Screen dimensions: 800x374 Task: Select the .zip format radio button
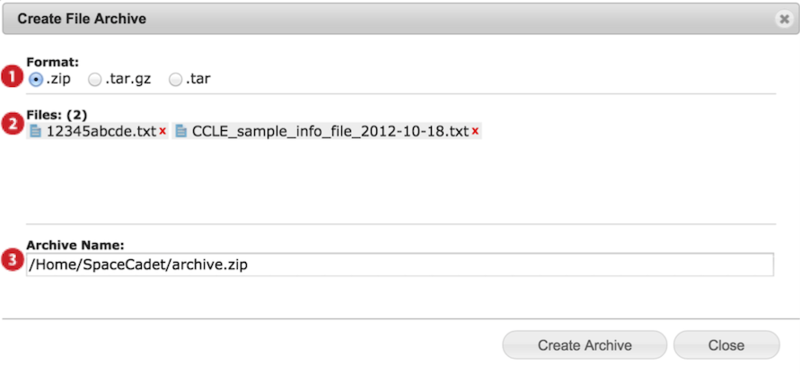36,80
